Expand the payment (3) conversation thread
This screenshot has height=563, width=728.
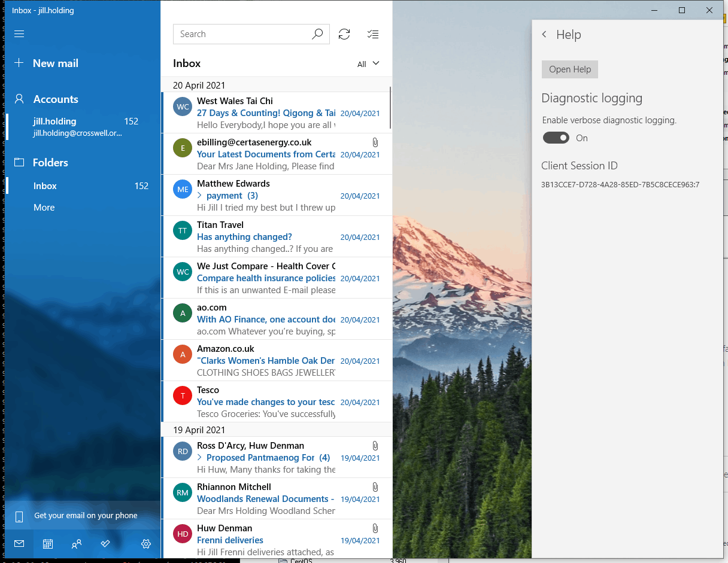[199, 196]
